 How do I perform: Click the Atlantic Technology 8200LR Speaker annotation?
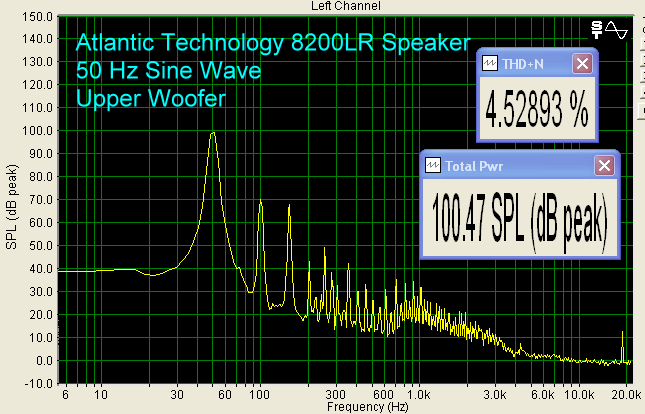[272, 44]
